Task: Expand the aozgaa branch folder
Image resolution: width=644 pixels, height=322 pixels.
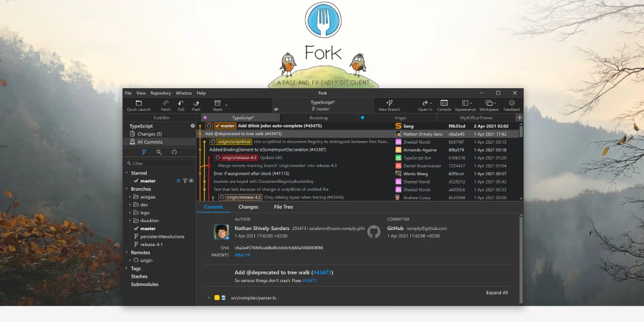Action: coord(130,196)
